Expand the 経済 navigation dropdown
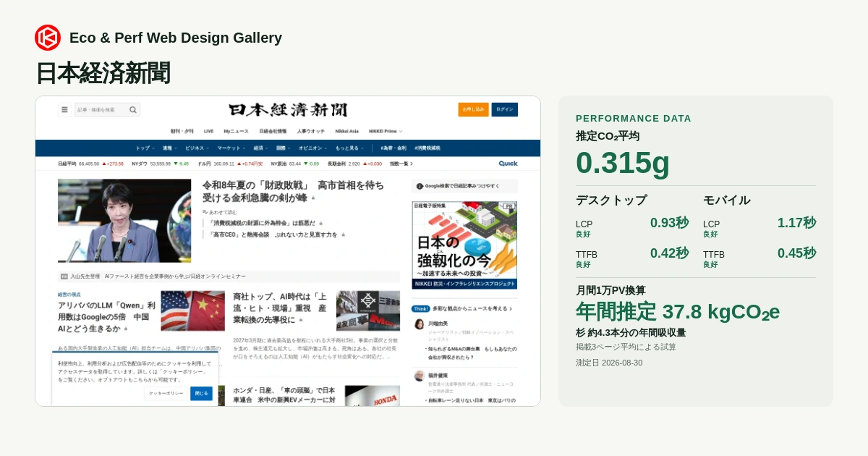 tap(260, 148)
